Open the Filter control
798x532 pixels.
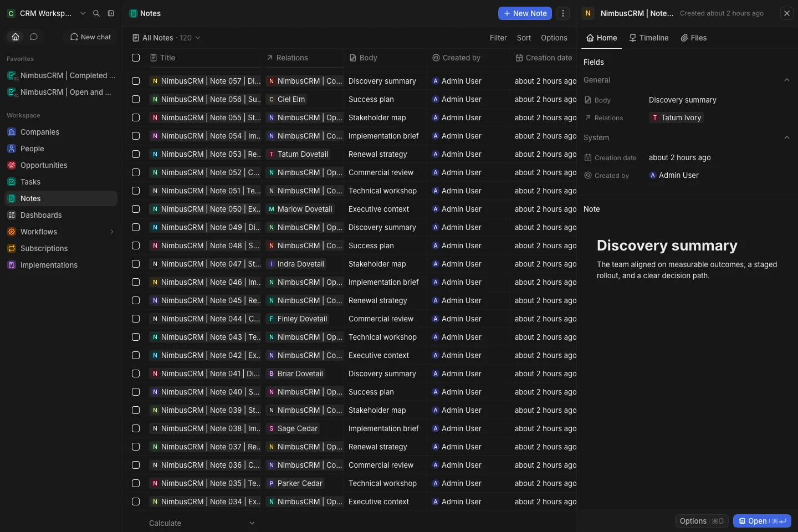pos(498,38)
